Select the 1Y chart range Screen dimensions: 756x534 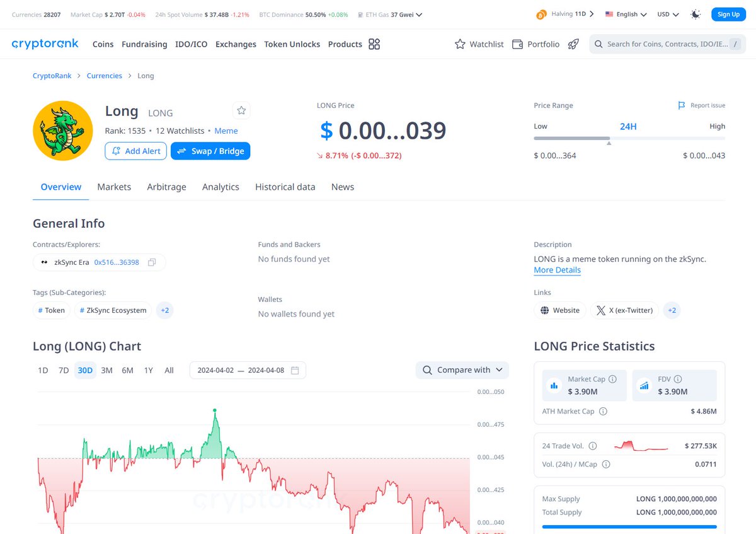148,370
